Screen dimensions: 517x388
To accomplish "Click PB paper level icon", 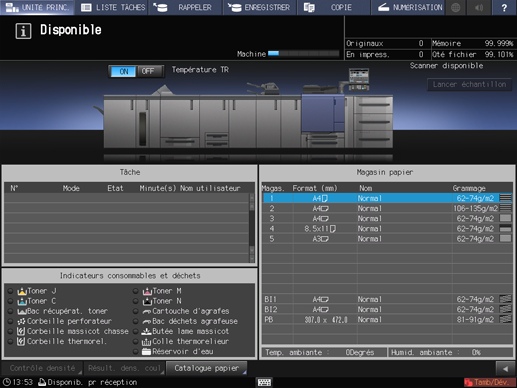I will coord(505,320).
